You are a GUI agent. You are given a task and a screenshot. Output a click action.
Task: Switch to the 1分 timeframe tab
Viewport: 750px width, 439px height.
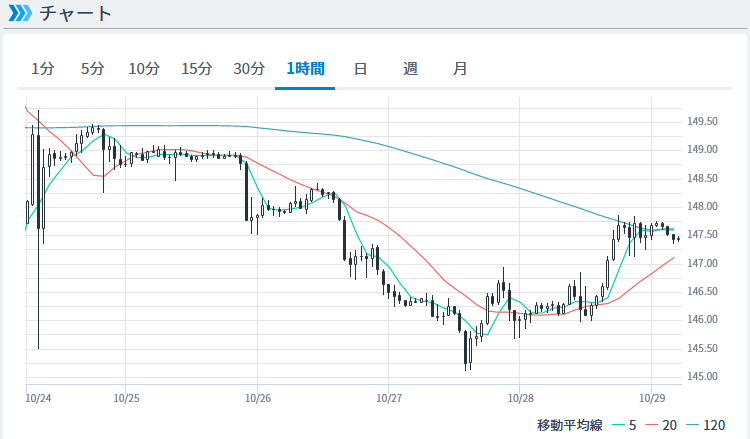(x=43, y=69)
